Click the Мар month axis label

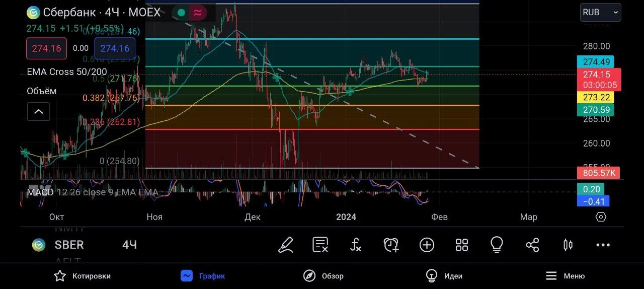(528, 217)
